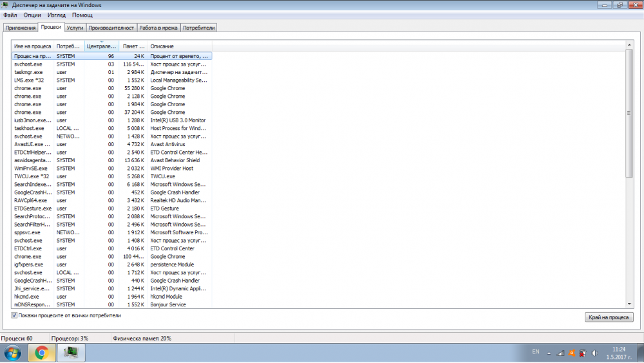Image resolution: width=644 pixels, height=363 pixels.
Task: Select the SearchProtoc... process row
Action: [x=111, y=216]
